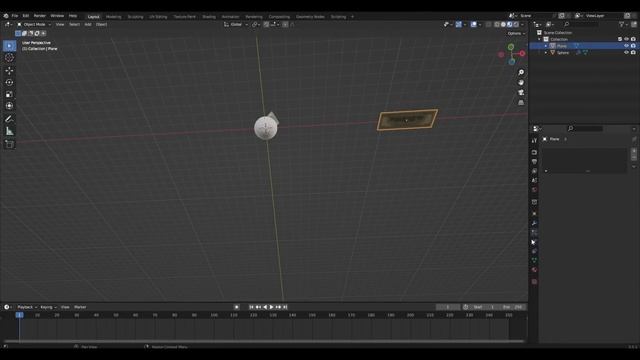Click the viewport gizmo green Y axis
The width and height of the screenshot is (640, 360).
pyautogui.click(x=511, y=47)
